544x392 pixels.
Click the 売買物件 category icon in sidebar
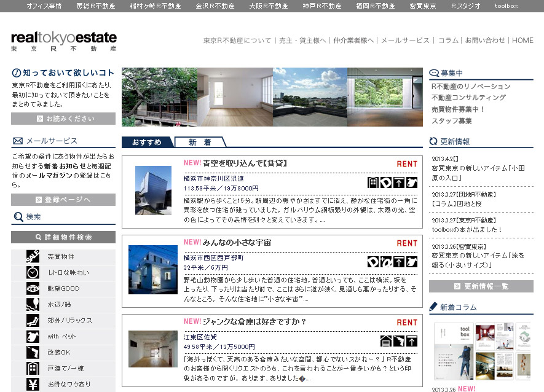coord(33,256)
